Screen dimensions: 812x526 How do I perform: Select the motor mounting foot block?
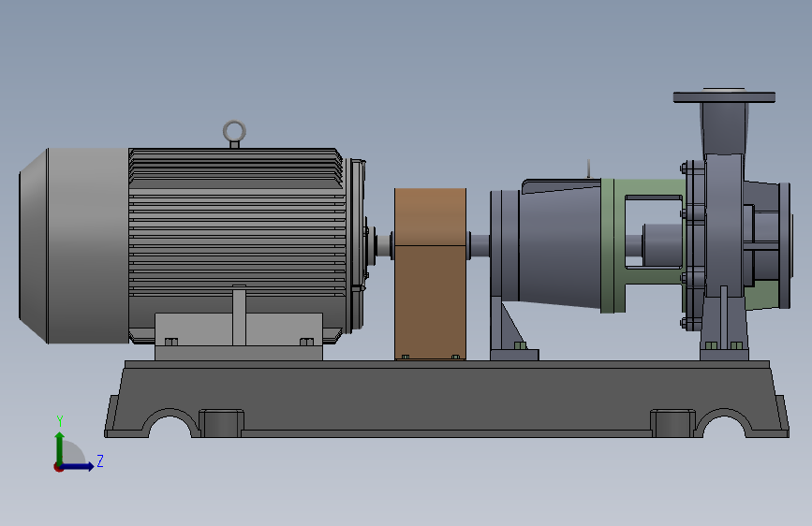(239, 335)
